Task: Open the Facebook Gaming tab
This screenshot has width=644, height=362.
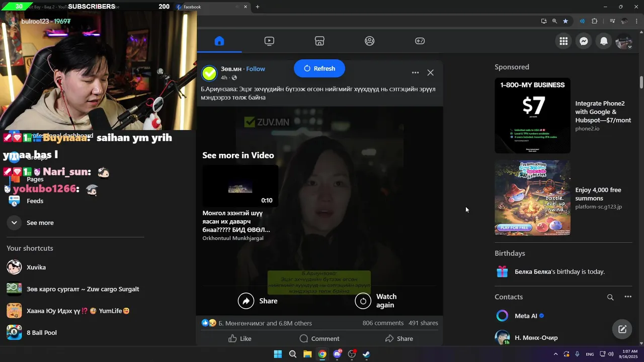Action: tap(420, 41)
